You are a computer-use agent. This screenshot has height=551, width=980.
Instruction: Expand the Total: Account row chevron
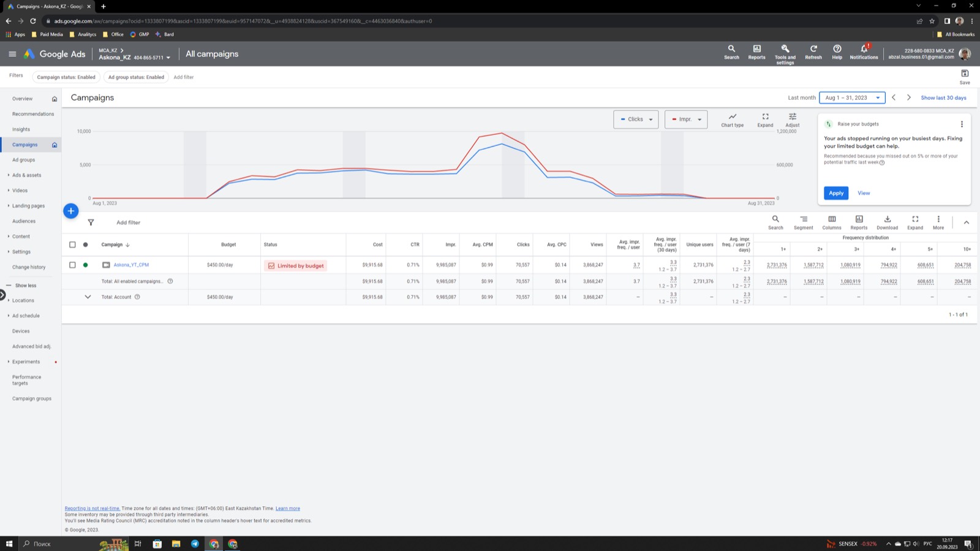tap(88, 297)
